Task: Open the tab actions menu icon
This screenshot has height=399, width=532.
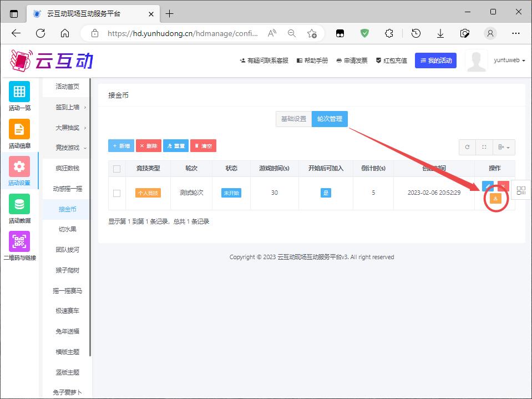Action: click(x=13, y=14)
